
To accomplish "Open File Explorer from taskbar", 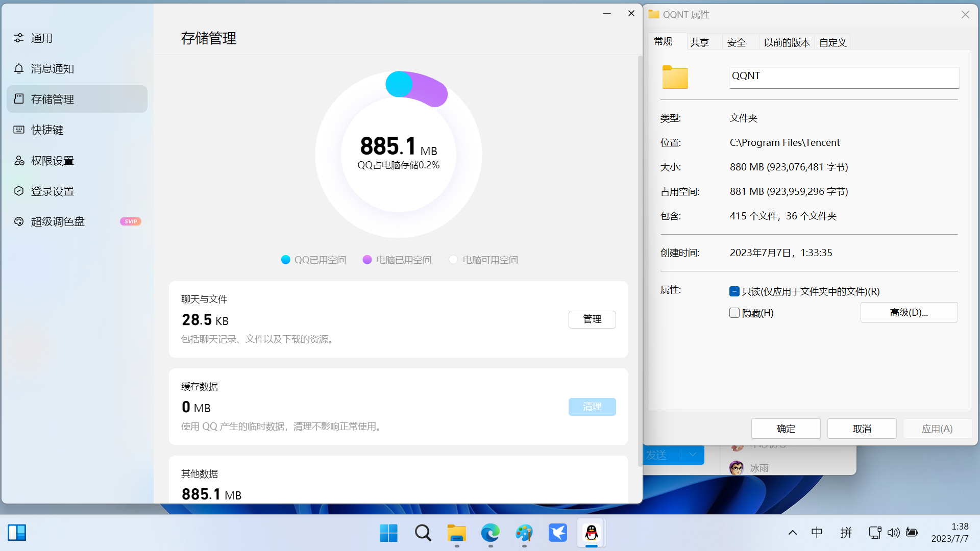I will point(457,533).
